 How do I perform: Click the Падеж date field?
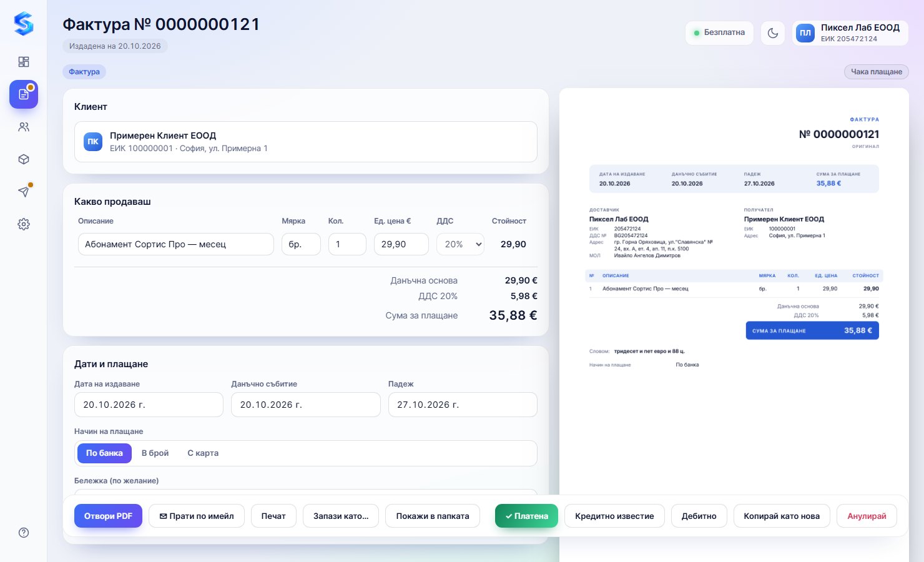click(x=463, y=405)
